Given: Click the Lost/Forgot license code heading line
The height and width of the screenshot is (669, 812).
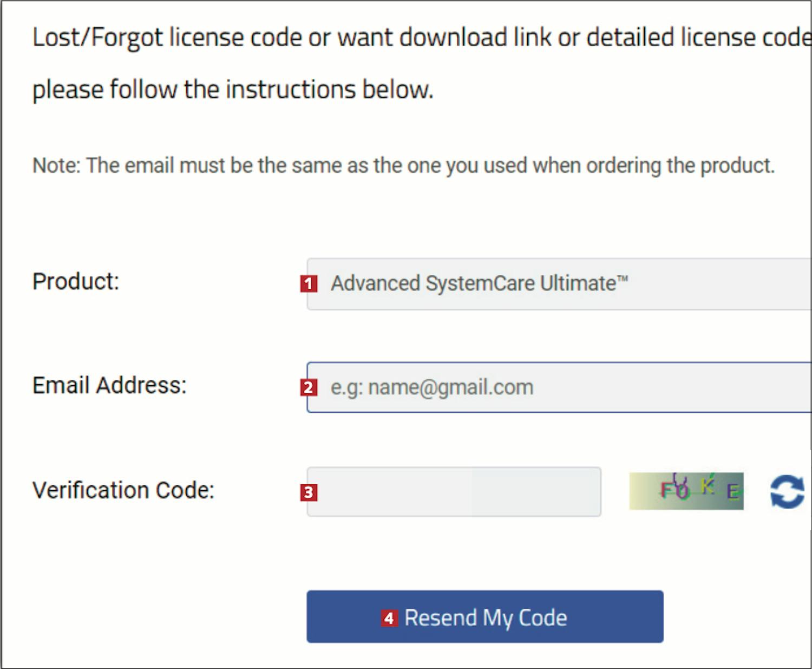Looking at the screenshot, I should [x=422, y=38].
